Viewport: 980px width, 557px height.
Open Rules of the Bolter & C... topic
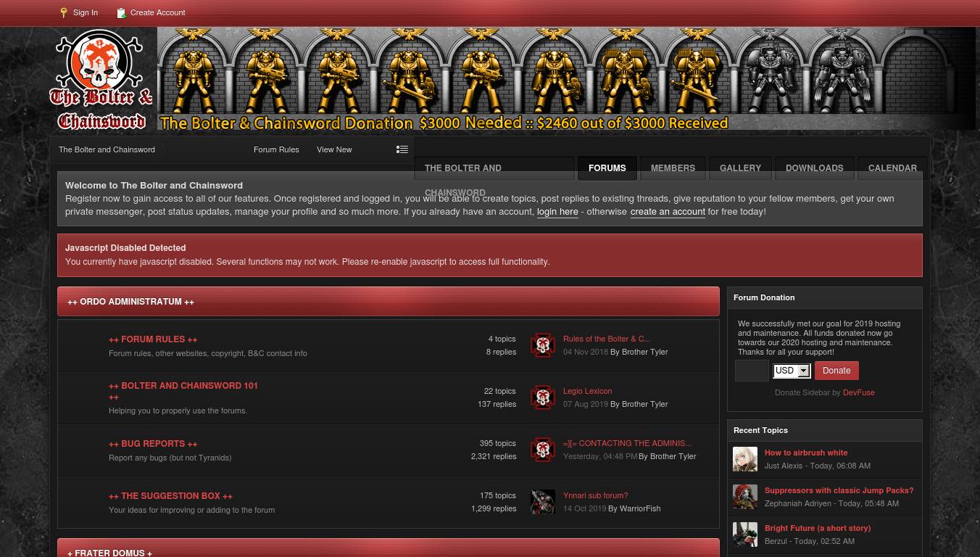click(607, 339)
